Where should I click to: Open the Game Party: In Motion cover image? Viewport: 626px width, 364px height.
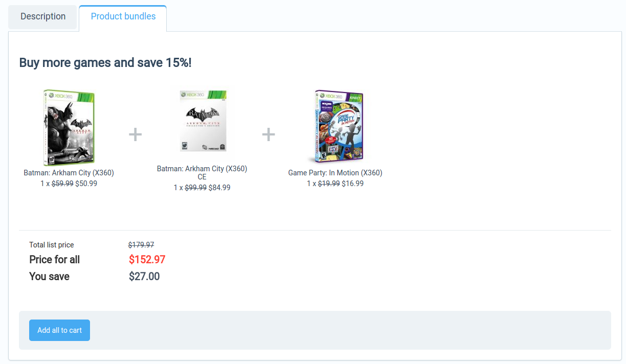(336, 127)
